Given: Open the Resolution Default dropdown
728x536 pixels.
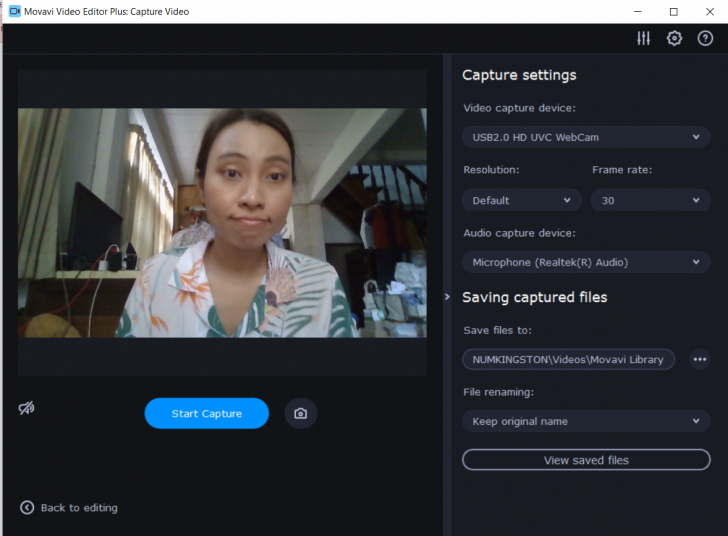Looking at the screenshot, I should pyautogui.click(x=521, y=200).
